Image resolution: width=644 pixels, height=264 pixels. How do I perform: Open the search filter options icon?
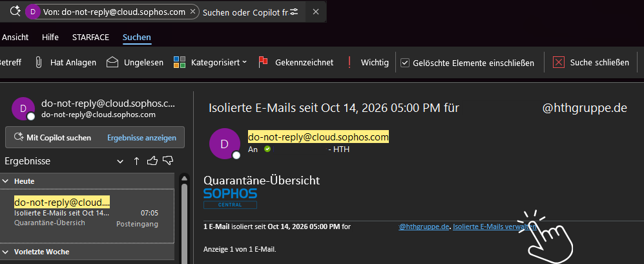294,12
